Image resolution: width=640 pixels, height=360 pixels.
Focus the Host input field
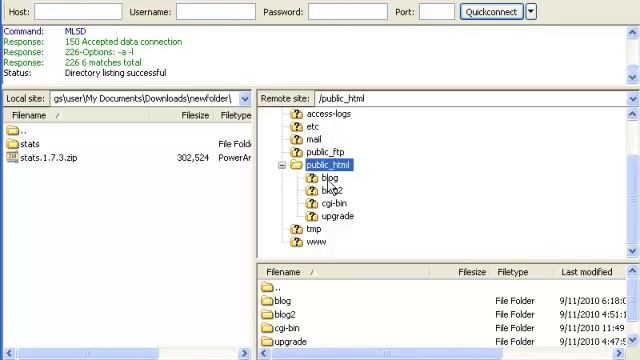click(x=78, y=12)
